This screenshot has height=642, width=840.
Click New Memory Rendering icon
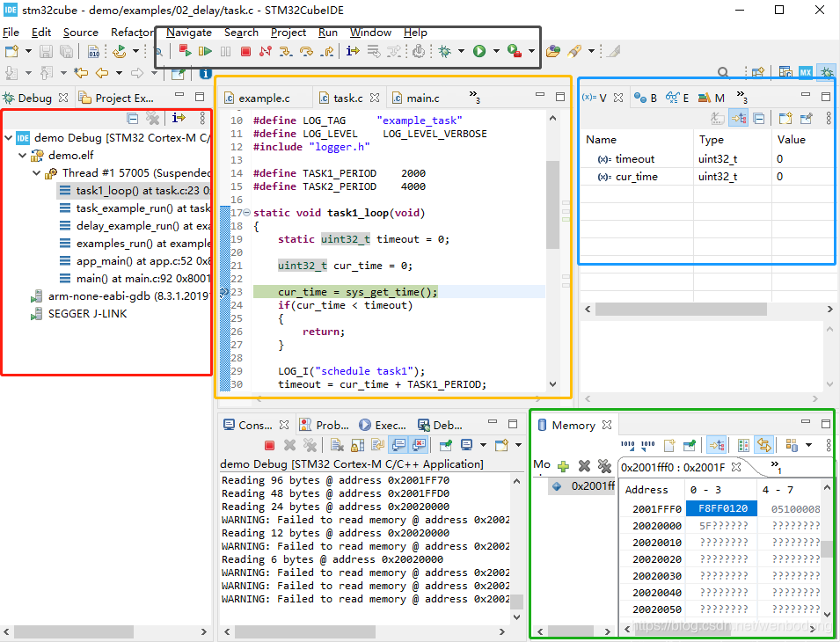(669, 445)
